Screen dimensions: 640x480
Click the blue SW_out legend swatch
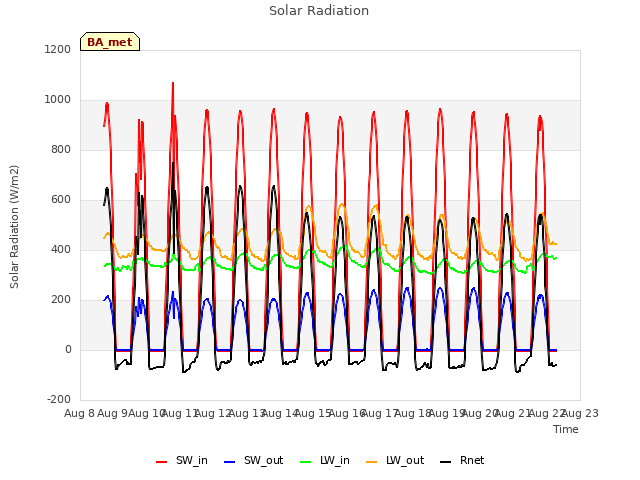tap(230, 462)
